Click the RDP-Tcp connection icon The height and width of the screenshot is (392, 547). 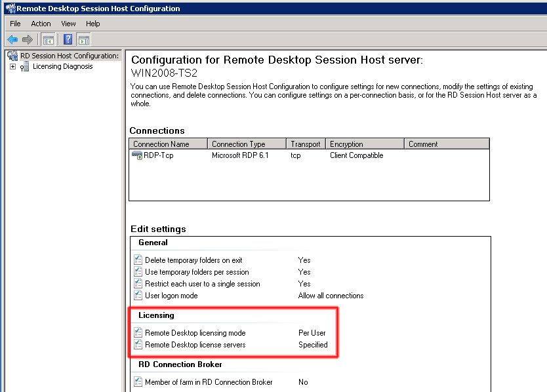coord(136,155)
